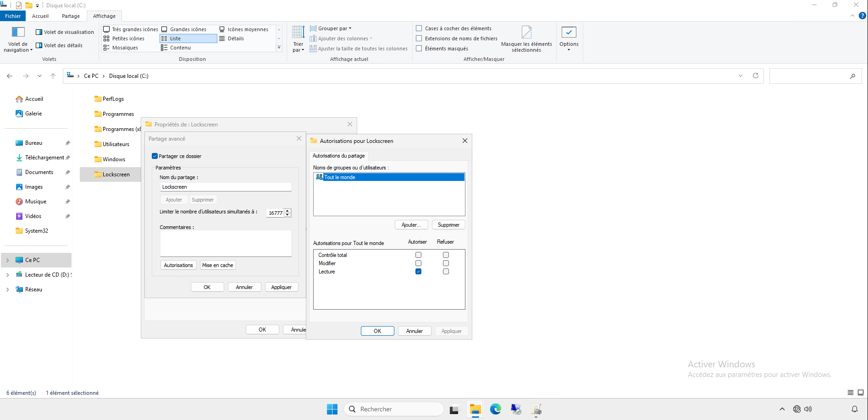Increase the simultaneous users limit spinner

click(287, 211)
